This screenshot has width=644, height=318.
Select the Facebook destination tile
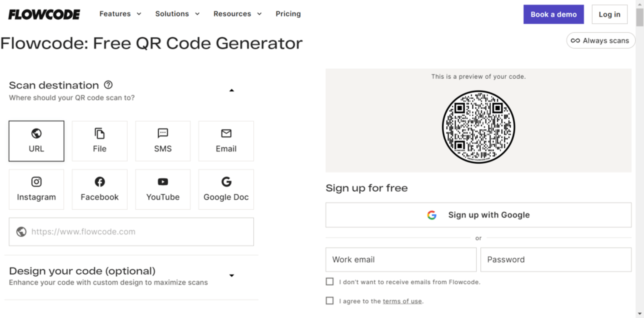[99, 189]
